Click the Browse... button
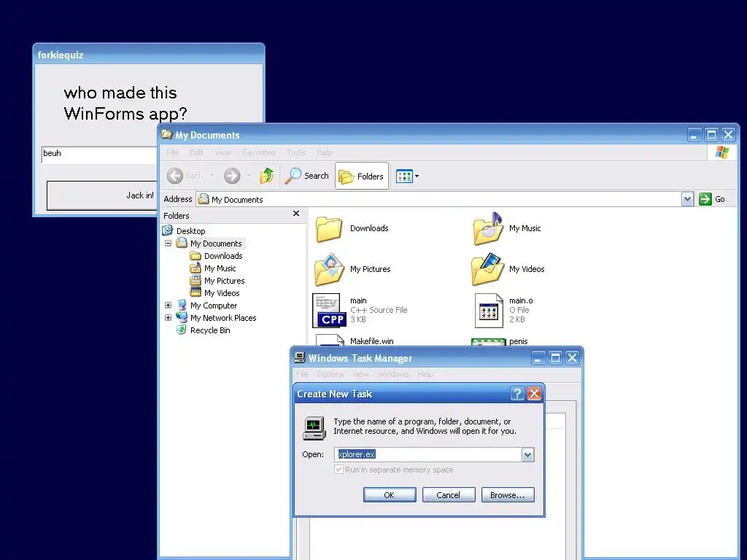 tap(508, 495)
